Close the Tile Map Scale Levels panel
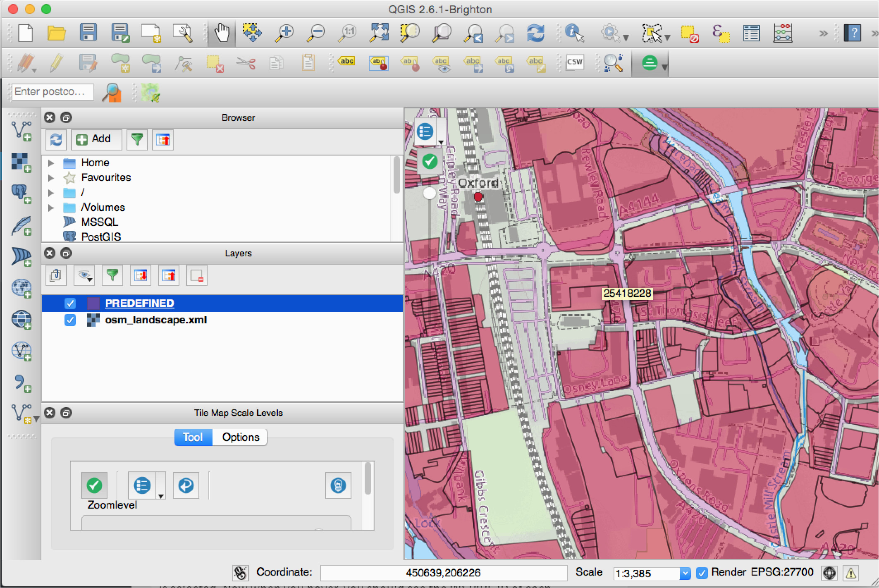 point(50,413)
